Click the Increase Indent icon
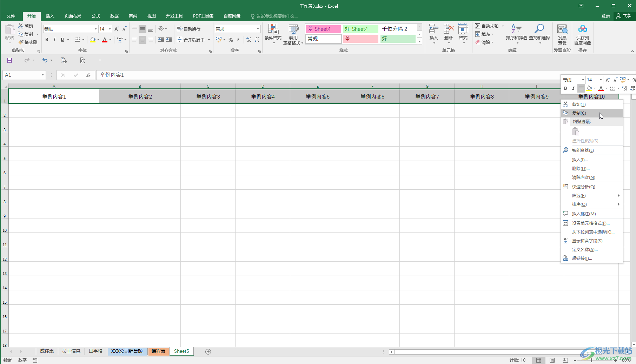The width and height of the screenshot is (636, 364). pyautogui.click(x=169, y=40)
